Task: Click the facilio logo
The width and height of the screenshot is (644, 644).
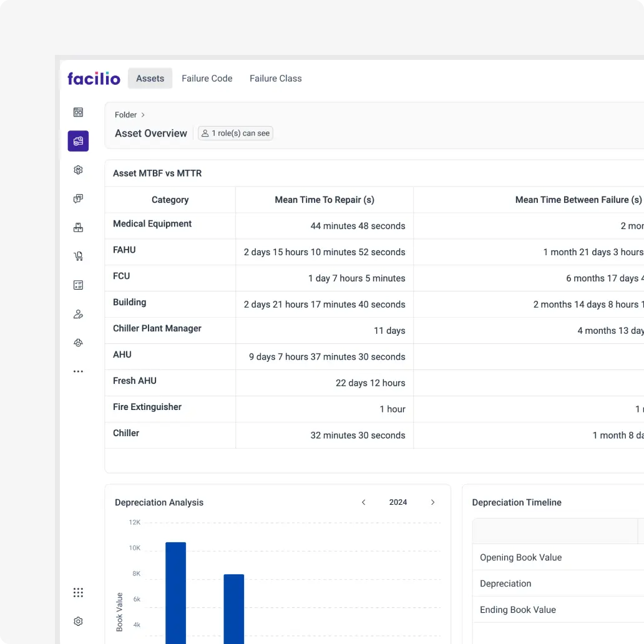Action: (94, 78)
